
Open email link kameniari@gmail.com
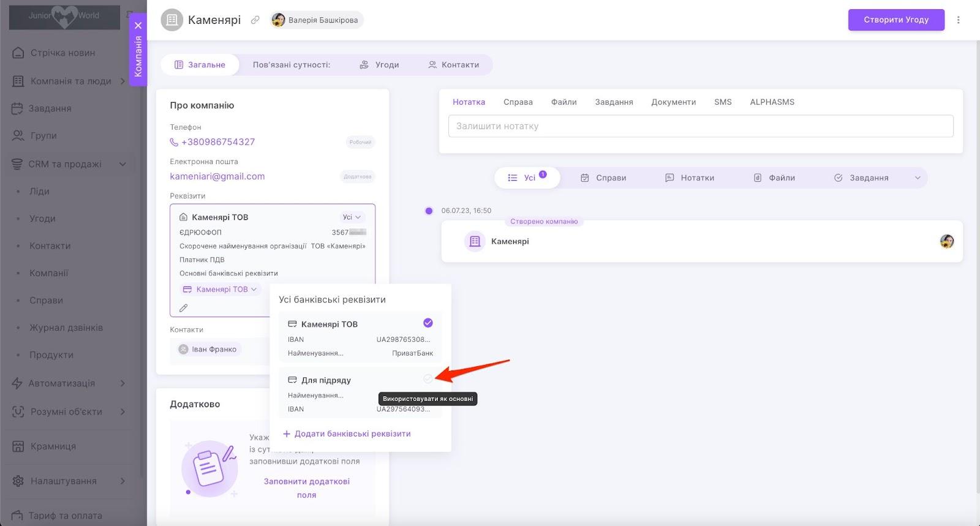[x=217, y=176]
